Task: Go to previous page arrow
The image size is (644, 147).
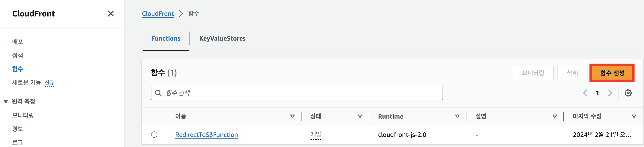Action: coord(585,93)
